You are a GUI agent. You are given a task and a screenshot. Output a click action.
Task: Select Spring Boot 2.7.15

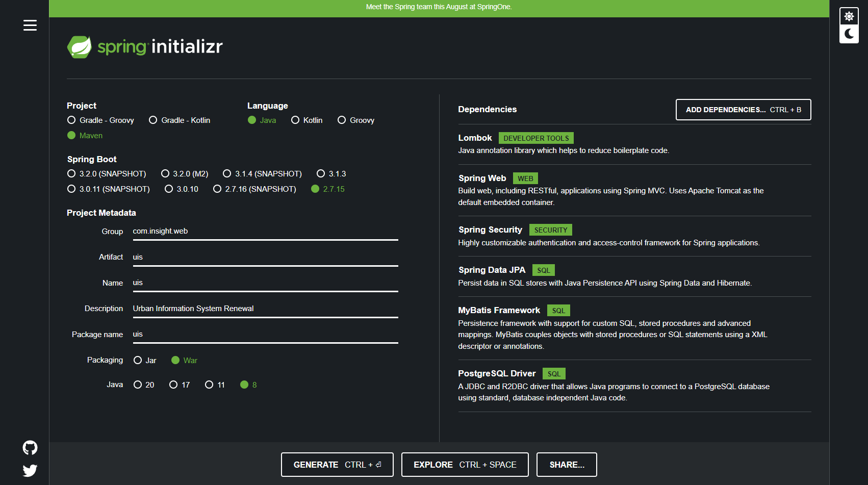328,189
